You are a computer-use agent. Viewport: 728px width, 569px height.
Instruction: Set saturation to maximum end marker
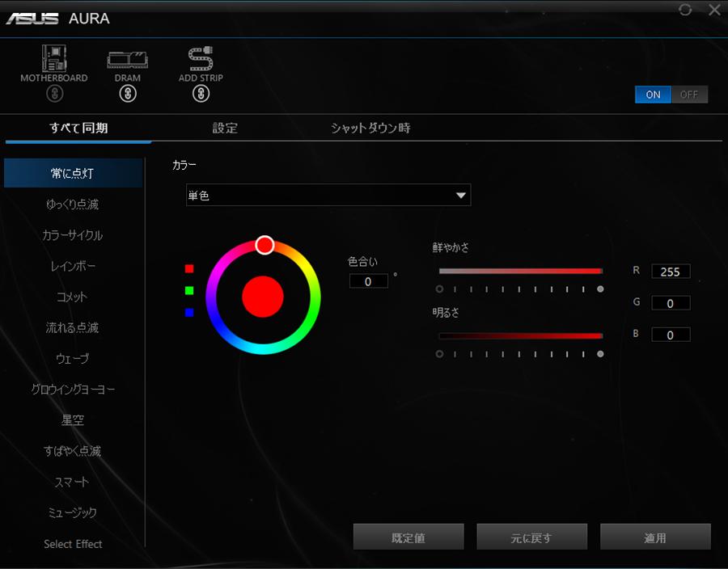[x=600, y=289]
